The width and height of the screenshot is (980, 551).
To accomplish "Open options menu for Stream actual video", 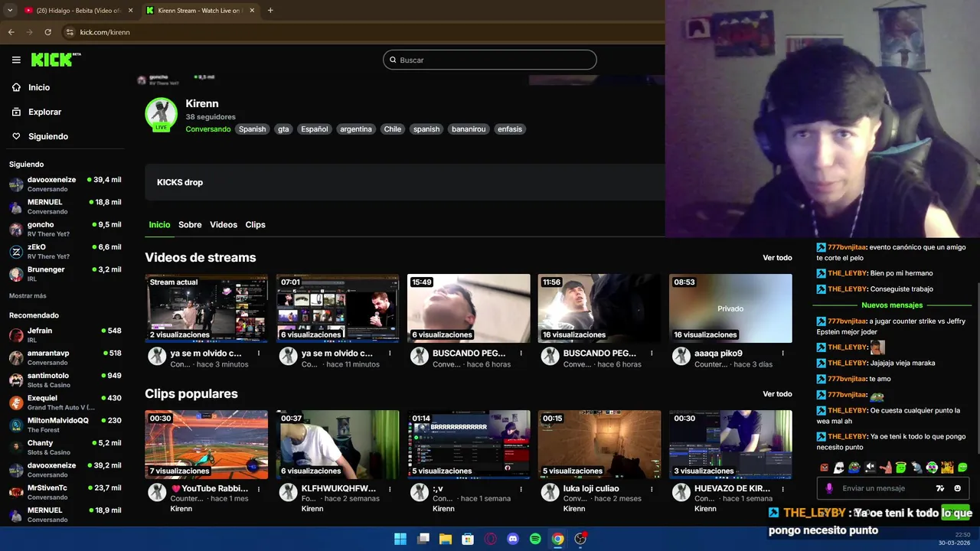I will click(259, 354).
